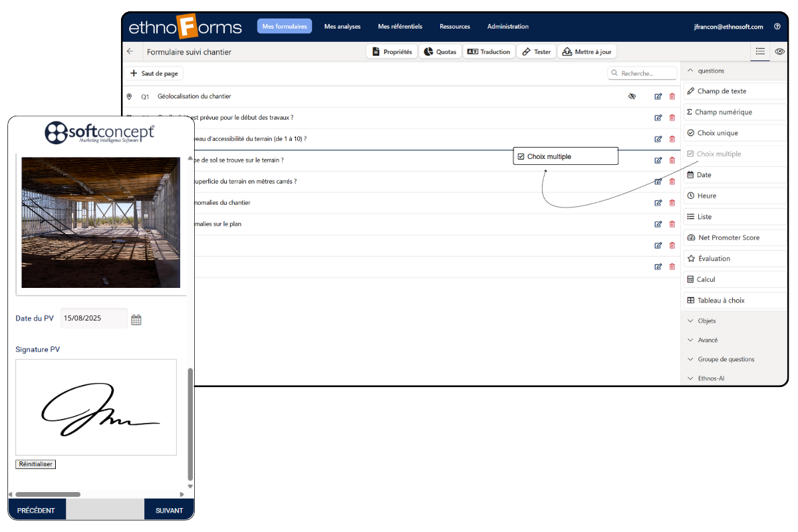
Task: Click the back arrow beside Formulaire suivi chantier
Action: point(130,51)
